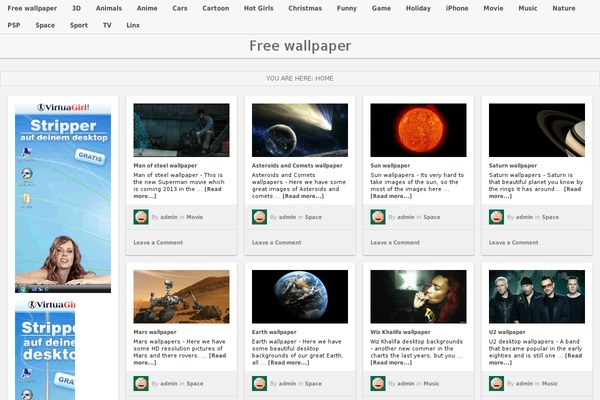
Task: Open the Sport category
Action: point(79,25)
